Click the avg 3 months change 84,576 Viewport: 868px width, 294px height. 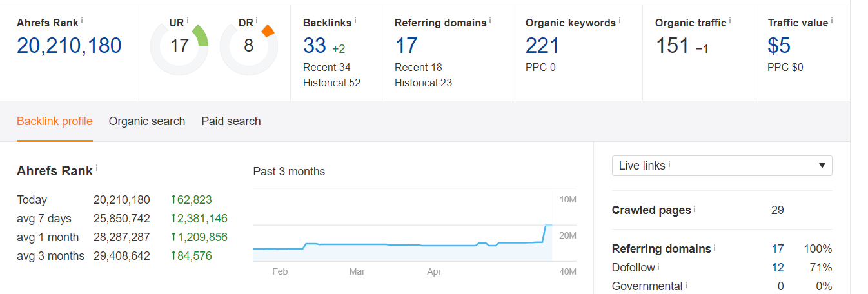[x=192, y=256]
